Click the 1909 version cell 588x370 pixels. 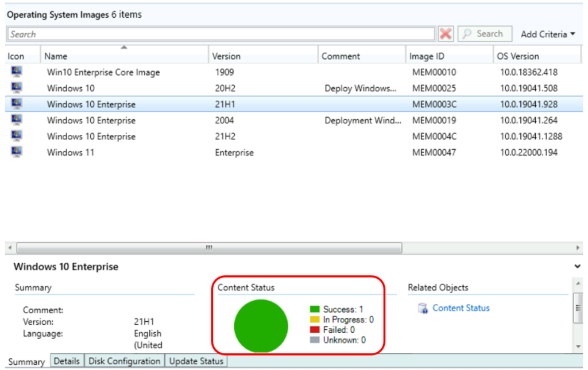click(x=225, y=72)
